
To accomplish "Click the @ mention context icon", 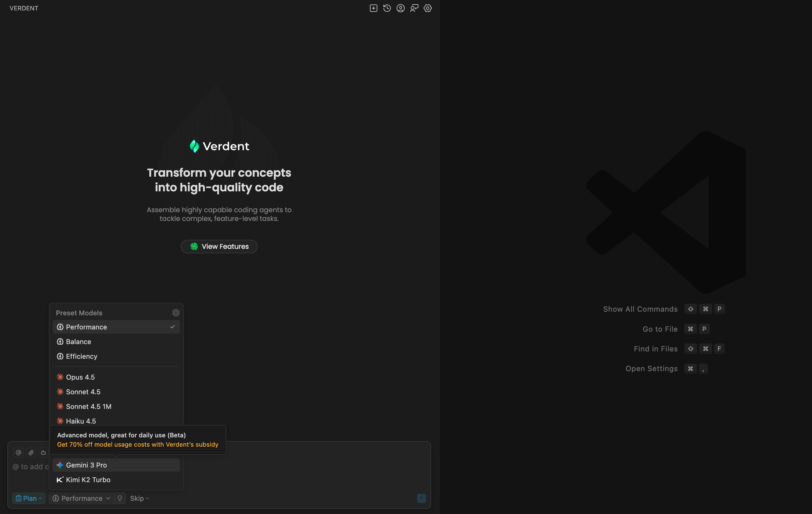I will click(19, 453).
